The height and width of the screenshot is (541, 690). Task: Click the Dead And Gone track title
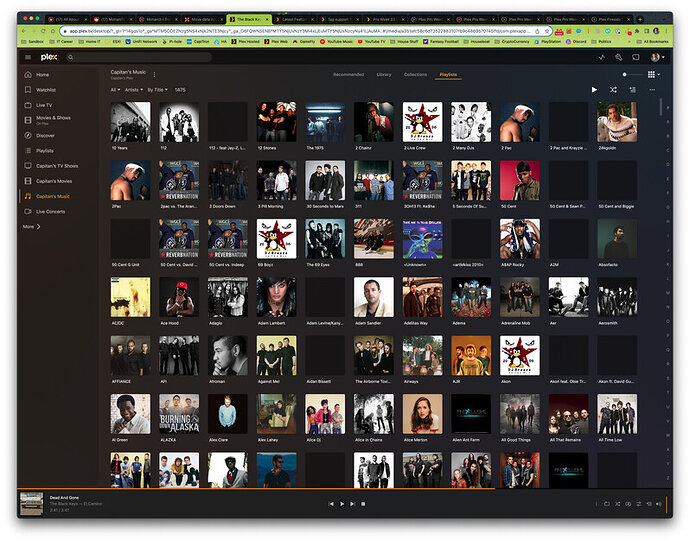pos(64,497)
